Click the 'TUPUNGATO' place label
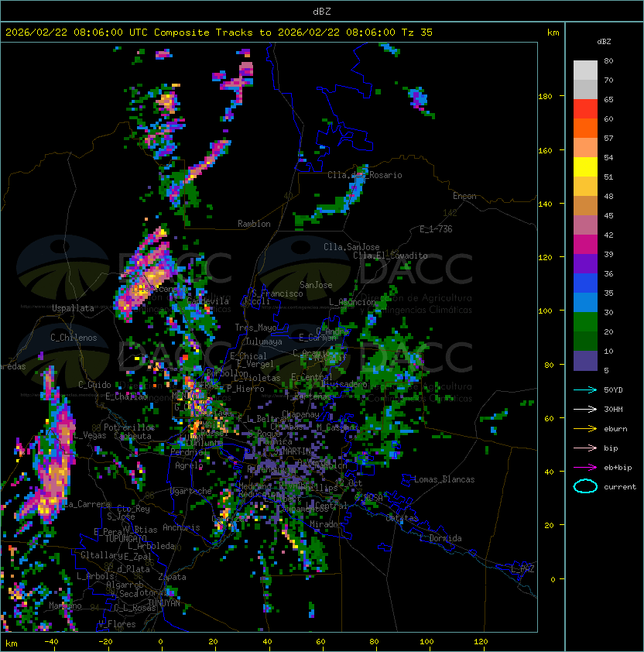 click(x=125, y=539)
